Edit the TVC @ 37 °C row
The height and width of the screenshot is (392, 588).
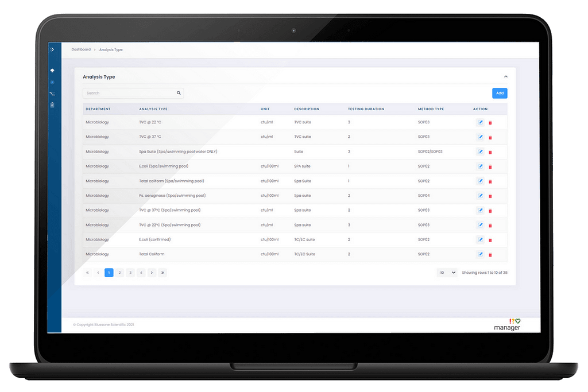tap(481, 137)
